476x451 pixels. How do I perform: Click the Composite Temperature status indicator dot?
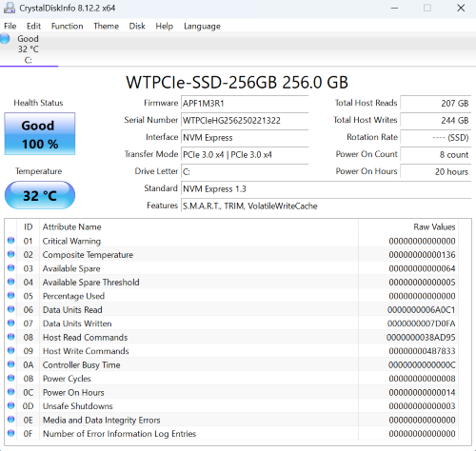coord(11,254)
